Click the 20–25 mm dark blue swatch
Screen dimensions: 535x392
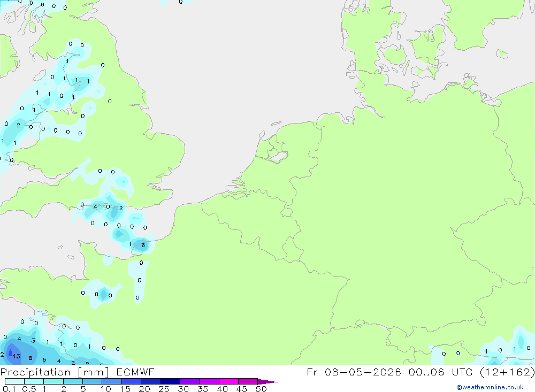click(151, 381)
